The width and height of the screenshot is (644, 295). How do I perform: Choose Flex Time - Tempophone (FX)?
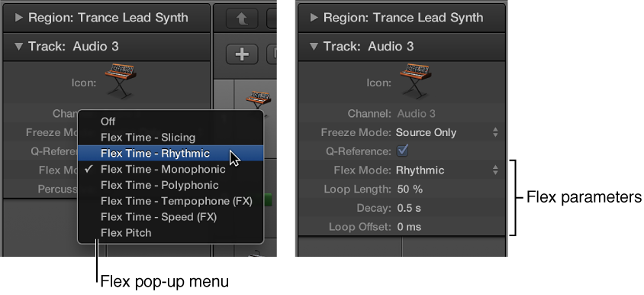coord(170,201)
